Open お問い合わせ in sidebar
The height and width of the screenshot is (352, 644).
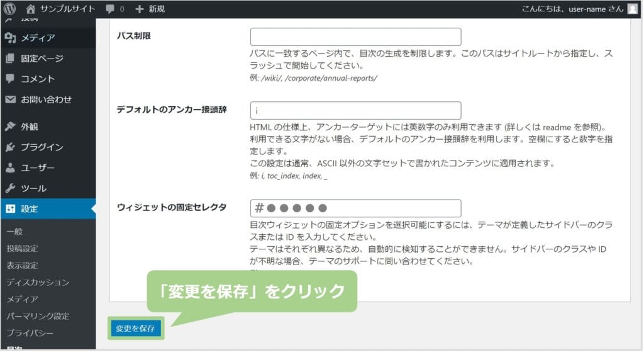pos(46,99)
